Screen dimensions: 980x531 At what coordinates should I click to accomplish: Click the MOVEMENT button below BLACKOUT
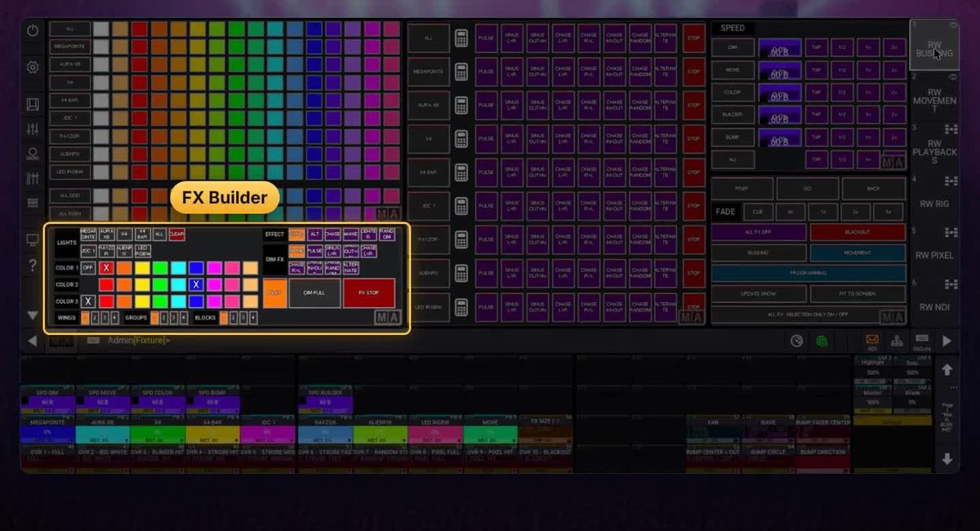[857, 252]
